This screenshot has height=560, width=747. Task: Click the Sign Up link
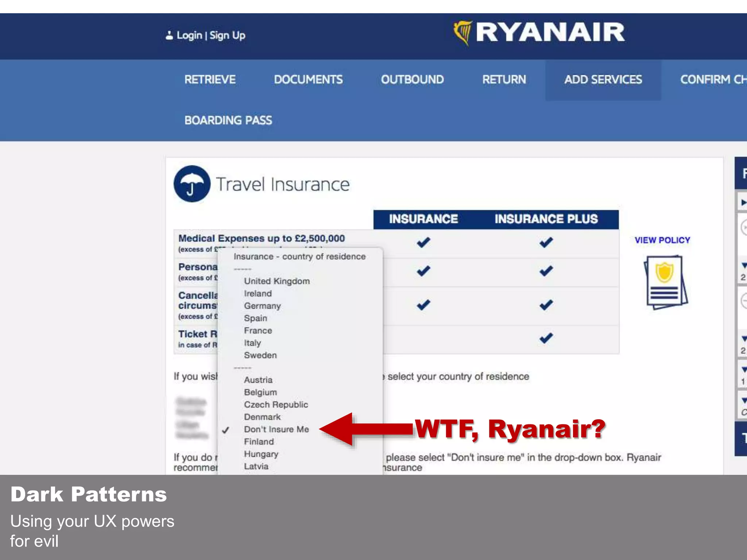pyautogui.click(x=227, y=35)
